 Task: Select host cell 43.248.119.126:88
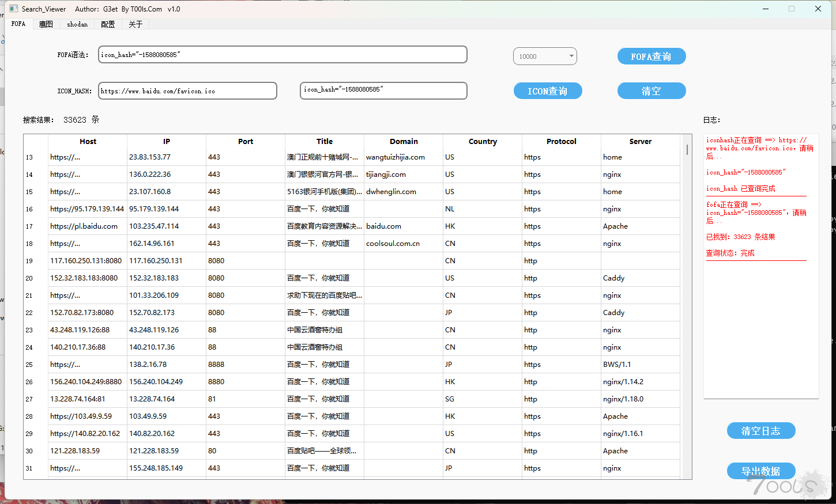point(88,330)
